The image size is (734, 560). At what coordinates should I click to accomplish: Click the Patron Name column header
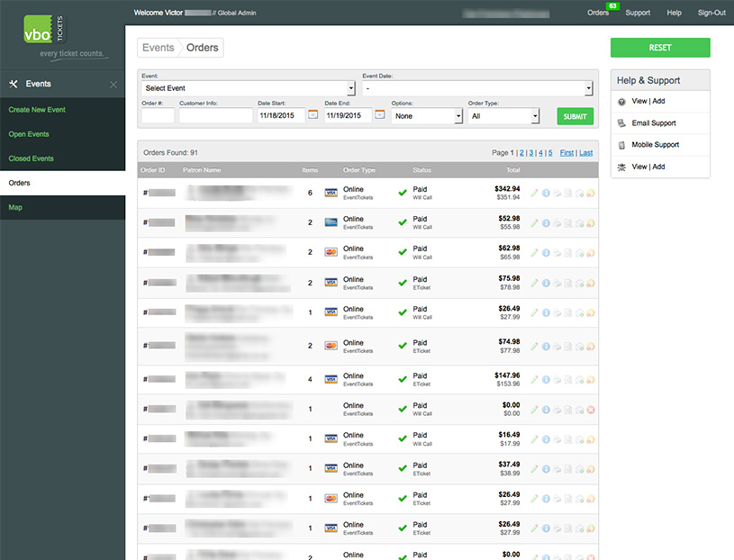click(202, 170)
